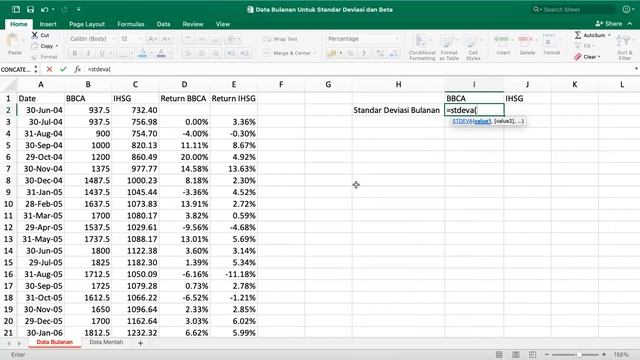Click the Cut scissors icon
The image size is (640, 360).
35,35
